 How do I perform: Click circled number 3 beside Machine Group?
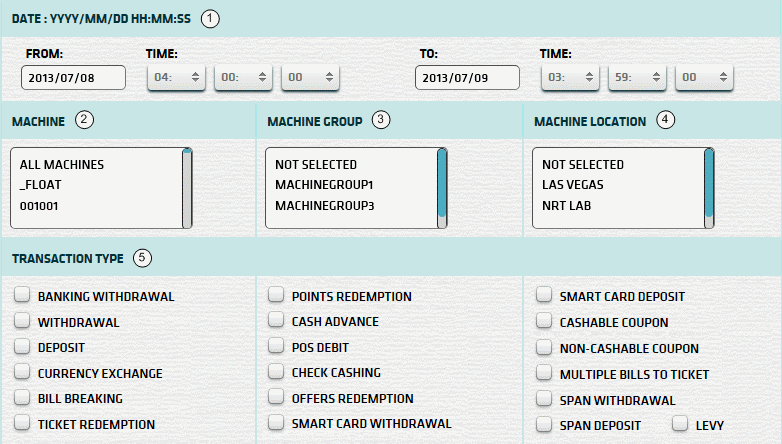[380, 121]
